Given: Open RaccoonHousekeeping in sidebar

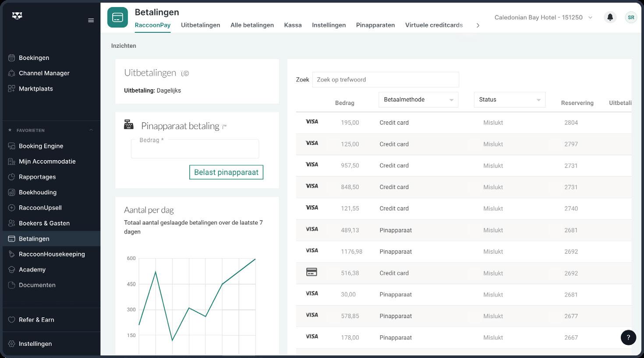Looking at the screenshot, I should pyautogui.click(x=52, y=254).
